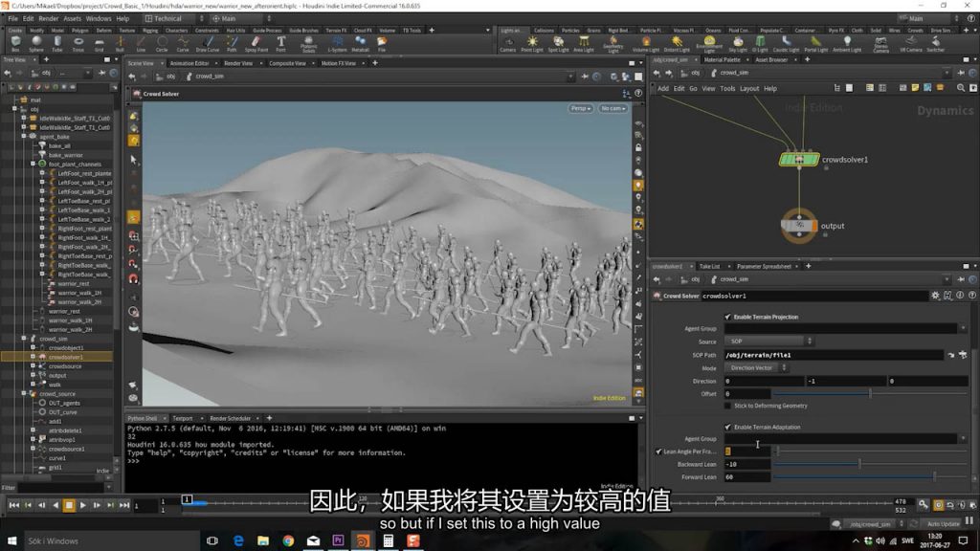
Task: Click the play forward button
Action: coord(82,505)
